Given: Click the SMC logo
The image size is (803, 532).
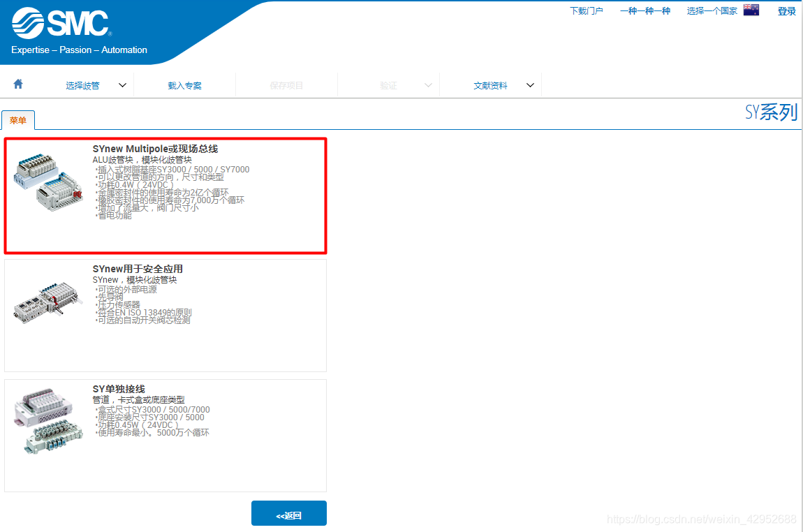Looking at the screenshot, I should pyautogui.click(x=61, y=22).
